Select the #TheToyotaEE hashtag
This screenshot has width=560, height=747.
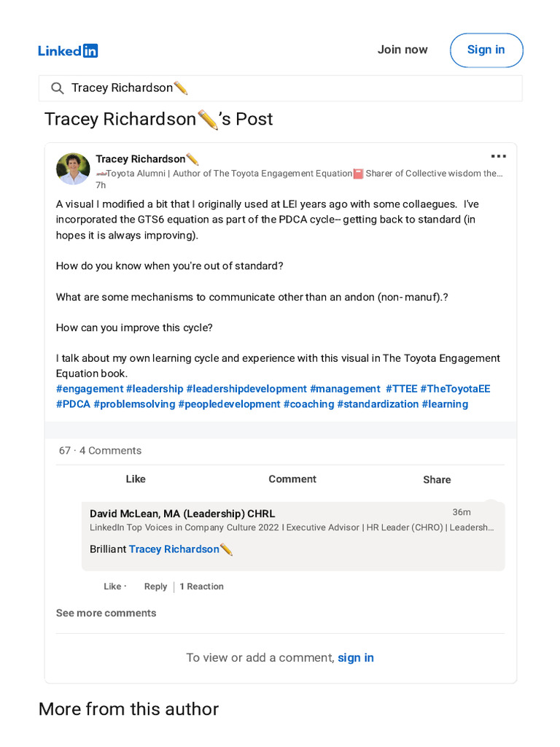click(455, 389)
